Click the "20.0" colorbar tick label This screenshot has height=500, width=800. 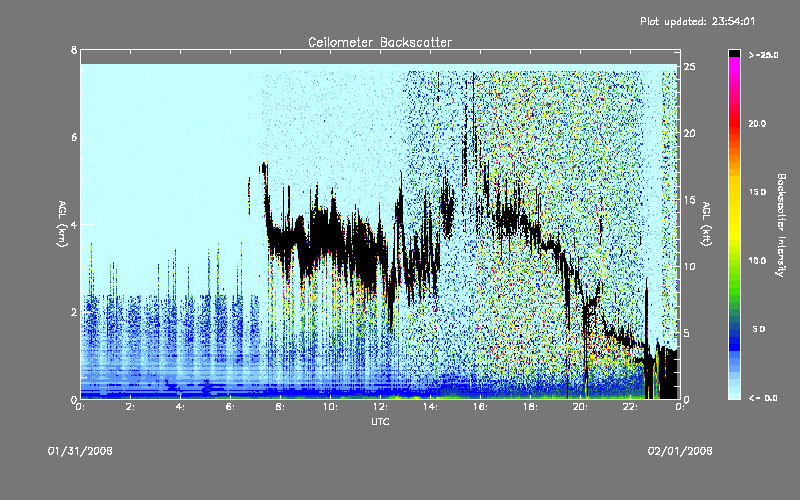(x=757, y=124)
